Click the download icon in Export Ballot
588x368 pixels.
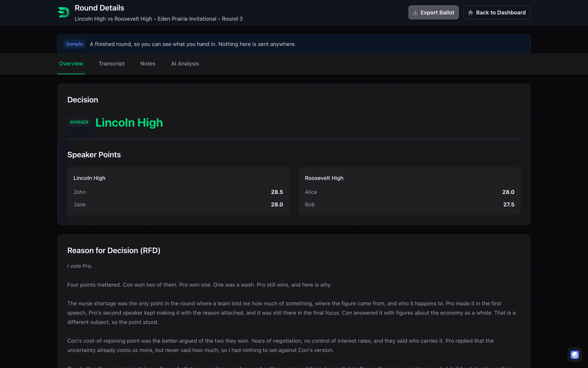point(415,13)
